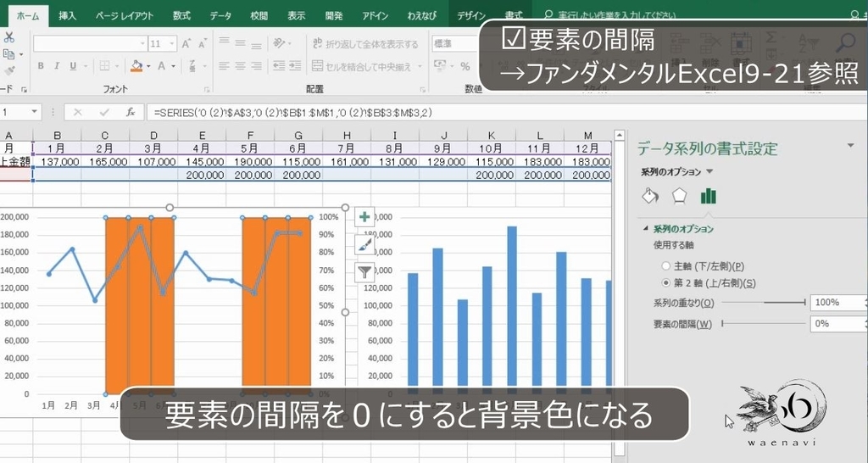Open Effects pentagon tab
Image resolution: width=868 pixels, height=463 pixels.
[679, 196]
